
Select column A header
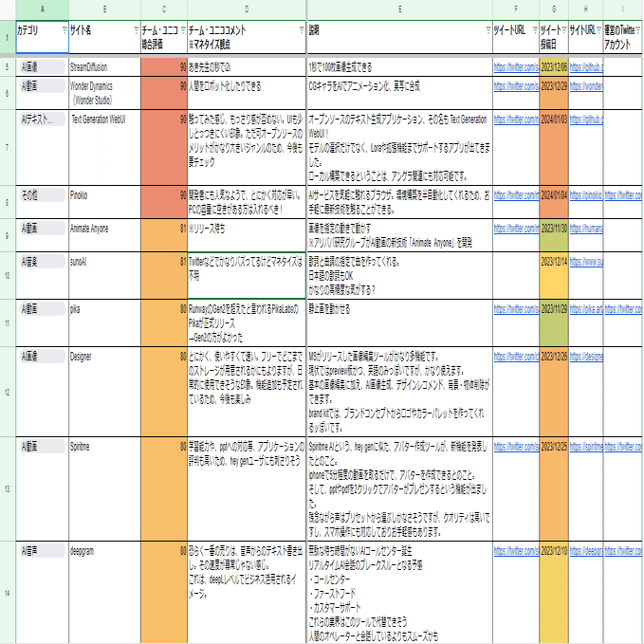[43, 9]
